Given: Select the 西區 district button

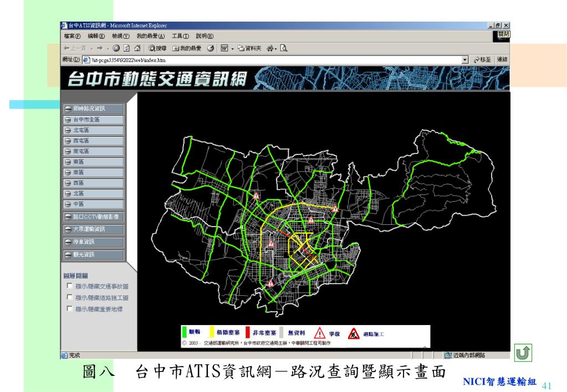Looking at the screenshot, I should [93, 183].
